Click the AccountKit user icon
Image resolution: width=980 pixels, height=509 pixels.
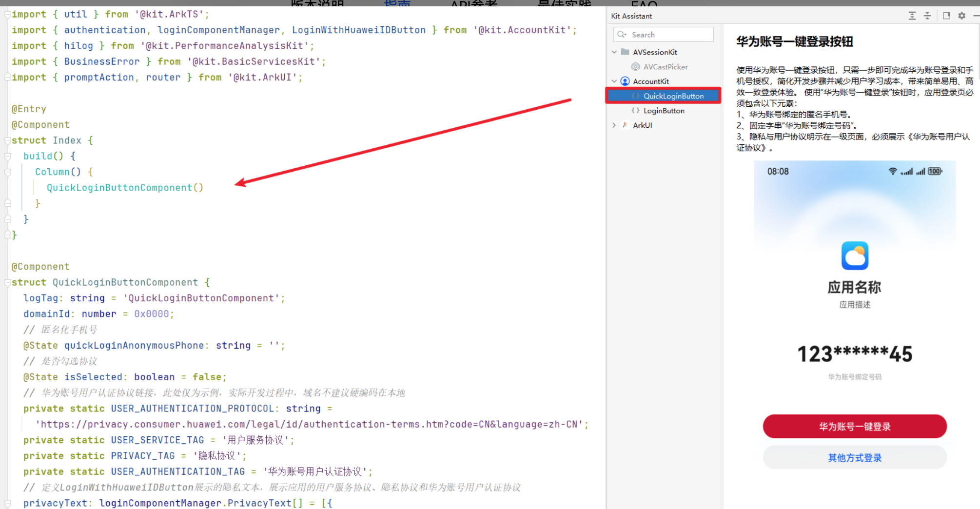[625, 81]
